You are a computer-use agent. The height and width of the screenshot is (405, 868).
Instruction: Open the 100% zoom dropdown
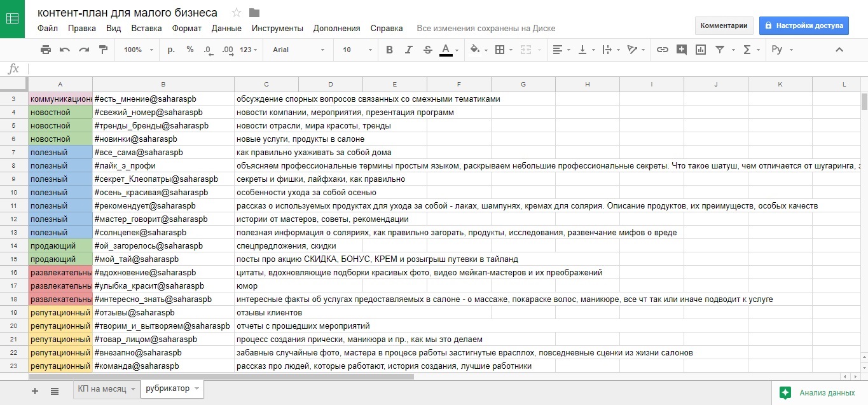pos(137,50)
